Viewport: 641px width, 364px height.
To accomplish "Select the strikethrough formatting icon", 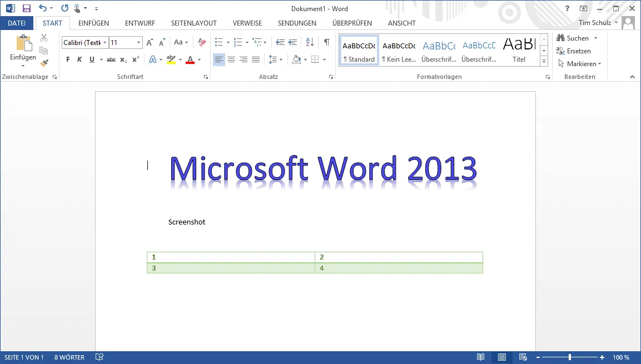I will click(111, 59).
